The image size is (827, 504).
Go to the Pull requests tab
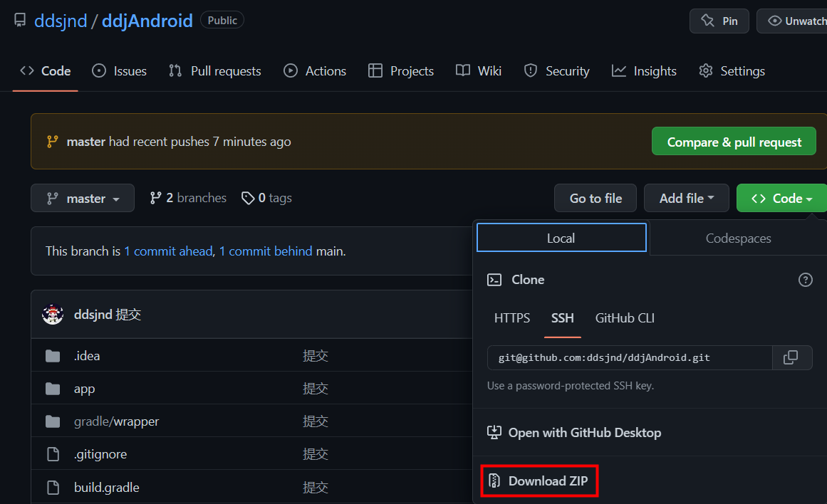[x=214, y=71]
